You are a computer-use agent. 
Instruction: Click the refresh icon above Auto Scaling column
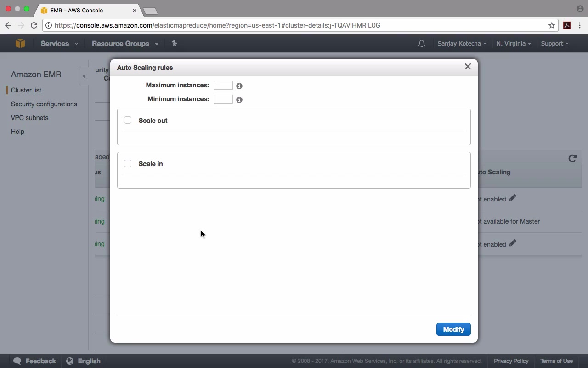572,158
